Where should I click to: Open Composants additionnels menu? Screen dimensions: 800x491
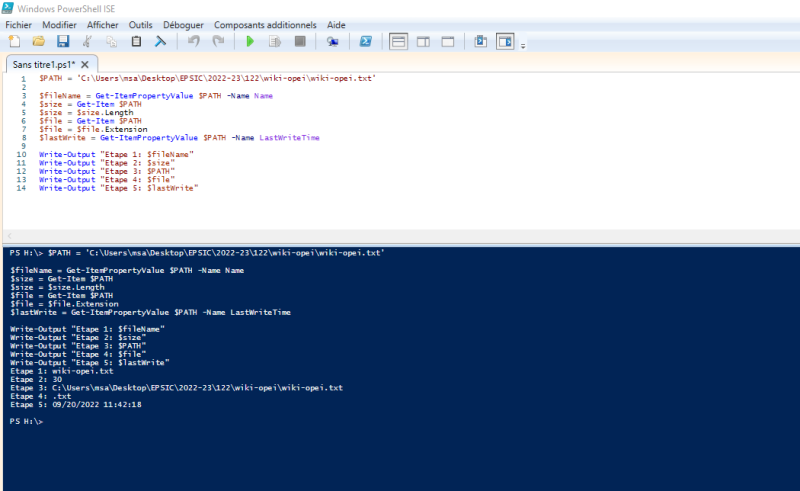(x=265, y=25)
